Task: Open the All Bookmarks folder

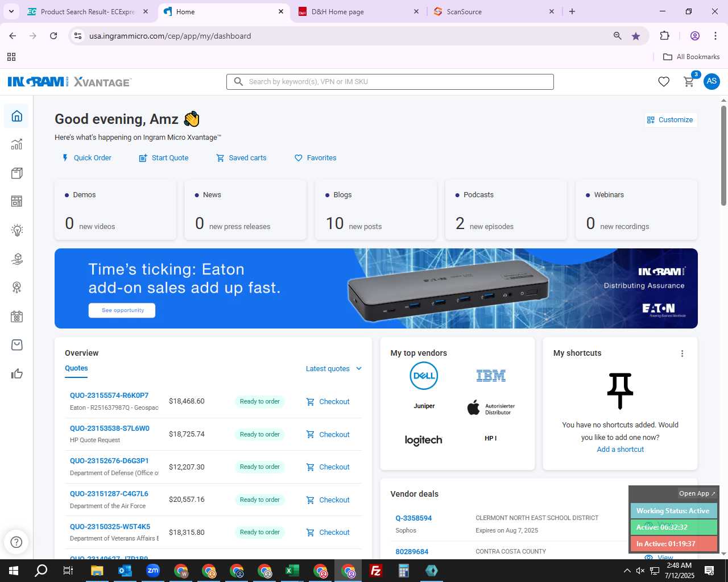Action: click(692, 57)
